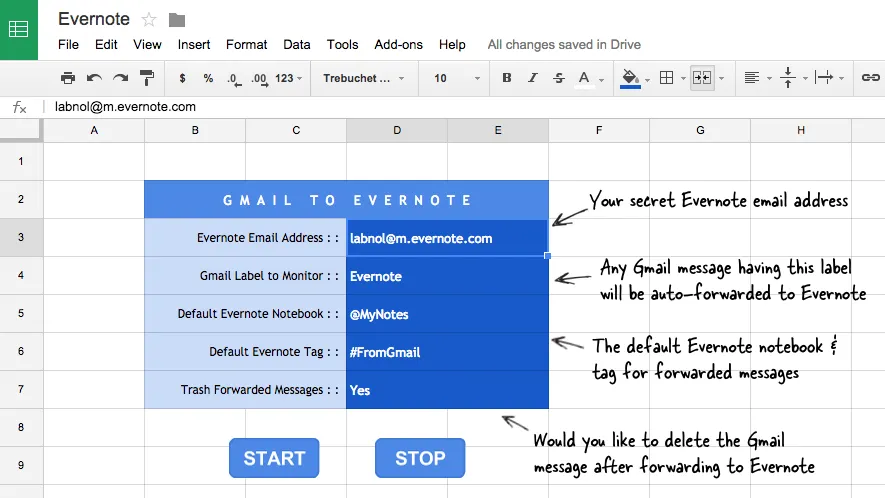
Task: Click the Undo arrow
Action: [94, 78]
